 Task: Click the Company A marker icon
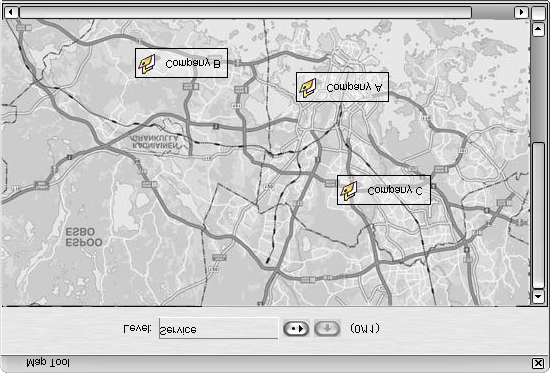click(308, 88)
